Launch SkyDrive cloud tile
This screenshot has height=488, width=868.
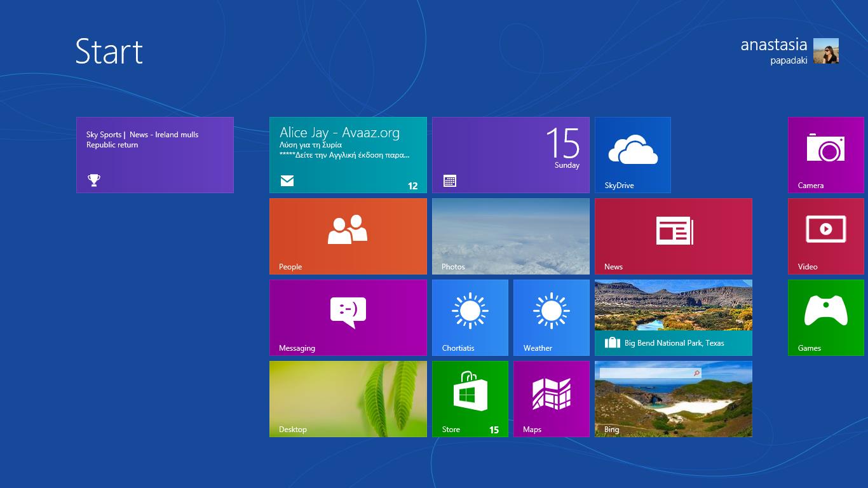click(x=633, y=155)
